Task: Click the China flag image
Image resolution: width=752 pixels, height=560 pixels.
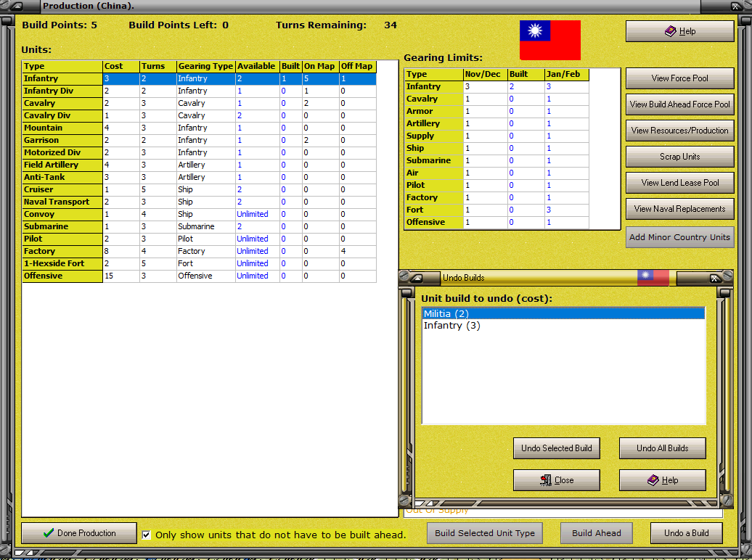Action: coord(550,40)
